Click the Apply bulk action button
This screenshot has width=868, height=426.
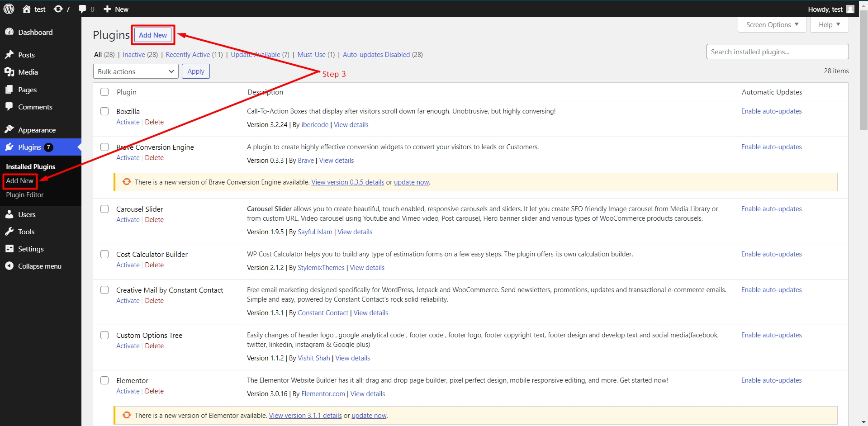tap(196, 71)
